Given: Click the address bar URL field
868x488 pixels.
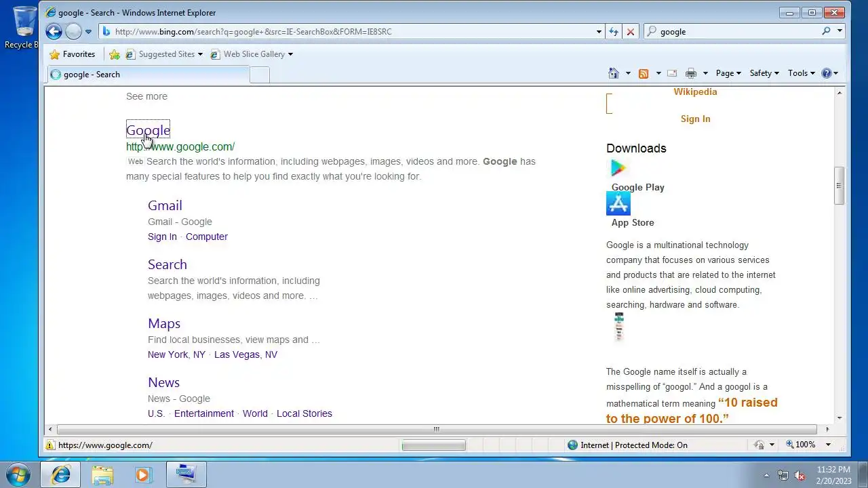Looking at the screenshot, I should click(x=353, y=31).
